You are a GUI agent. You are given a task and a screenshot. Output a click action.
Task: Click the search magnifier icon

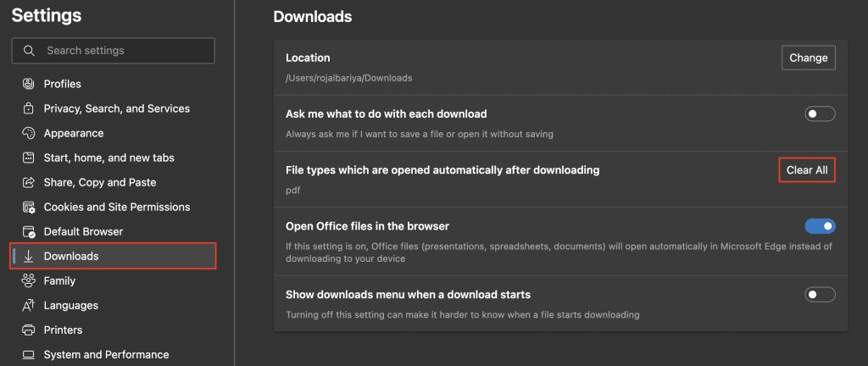(30, 50)
